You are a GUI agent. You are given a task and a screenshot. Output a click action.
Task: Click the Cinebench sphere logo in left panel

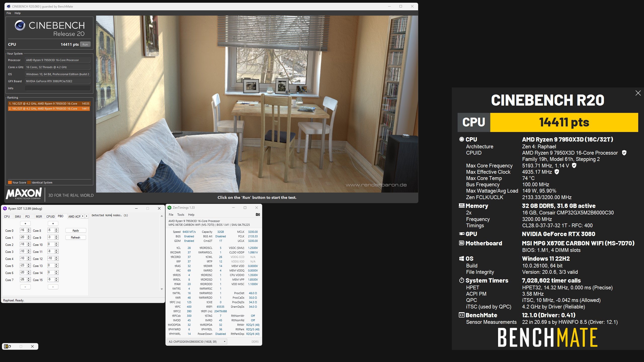(20, 25)
